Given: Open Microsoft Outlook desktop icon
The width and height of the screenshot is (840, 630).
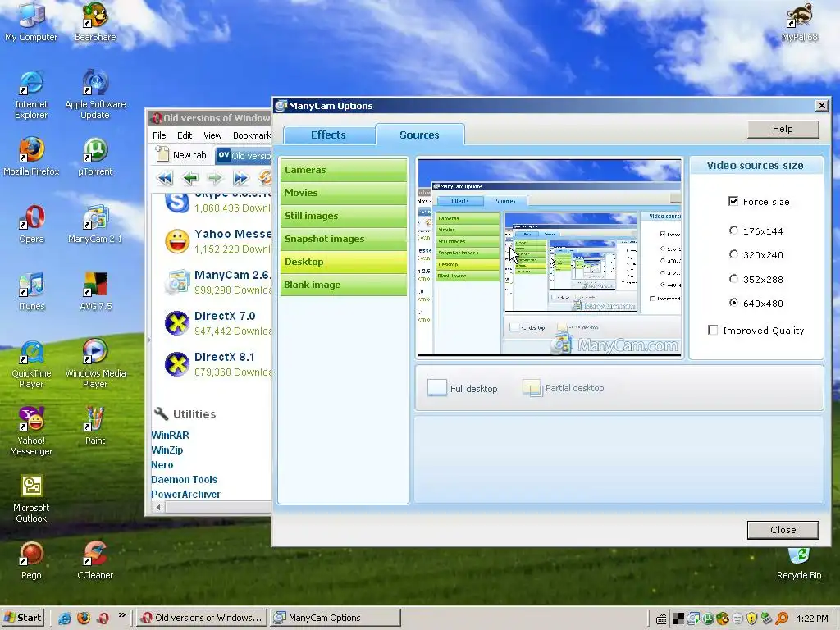Looking at the screenshot, I should point(31,499).
